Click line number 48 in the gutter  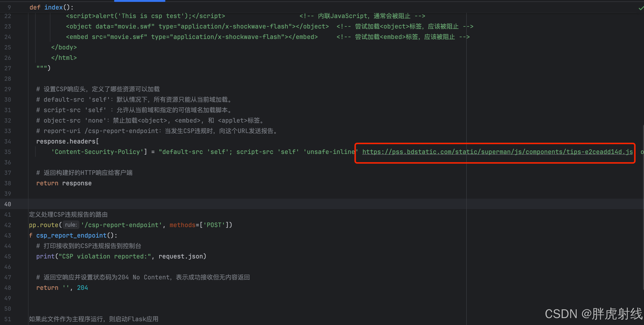pos(8,288)
